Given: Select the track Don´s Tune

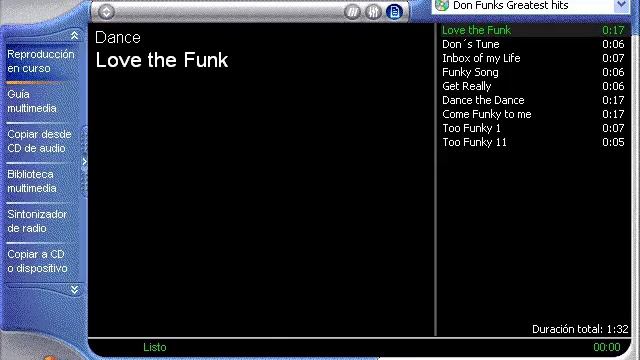Looking at the screenshot, I should [533, 44].
